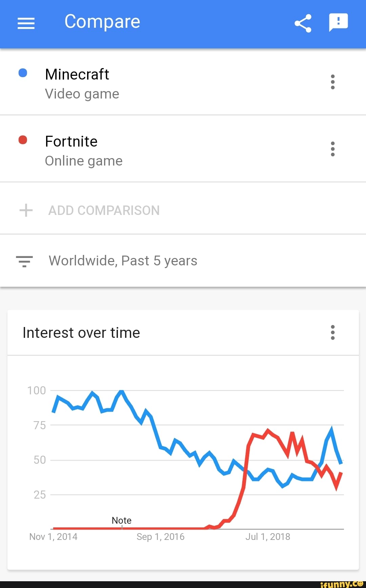366x588 pixels.
Task: Click the Interest over time heading
Action: pos(81,332)
